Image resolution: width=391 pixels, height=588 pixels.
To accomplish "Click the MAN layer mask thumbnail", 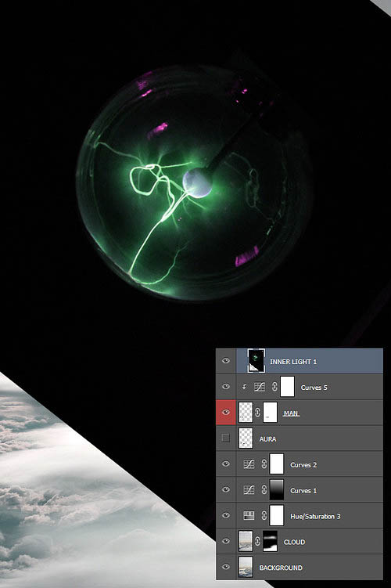I will [270, 413].
